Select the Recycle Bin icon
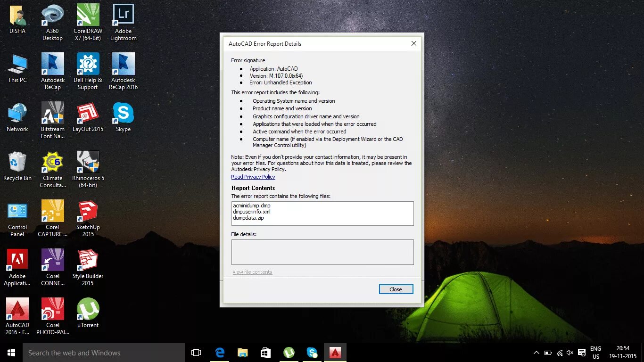644x362 pixels. 17,167
